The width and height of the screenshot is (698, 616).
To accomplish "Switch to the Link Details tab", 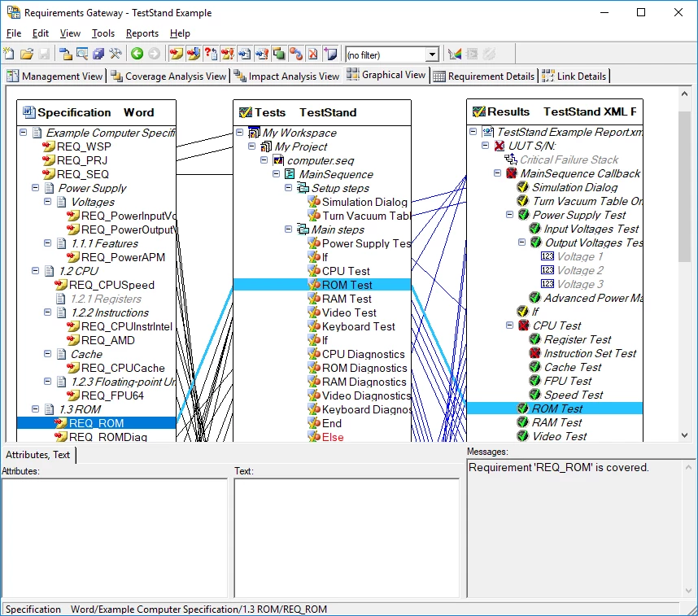I will point(574,76).
